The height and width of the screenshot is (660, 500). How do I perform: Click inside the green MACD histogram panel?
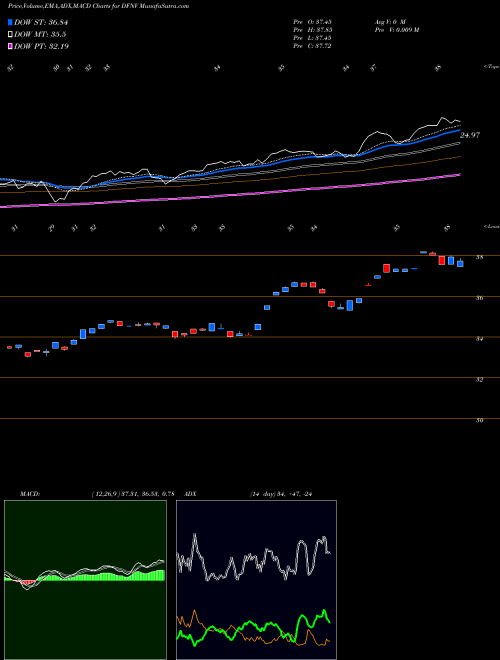[x=85, y=580]
